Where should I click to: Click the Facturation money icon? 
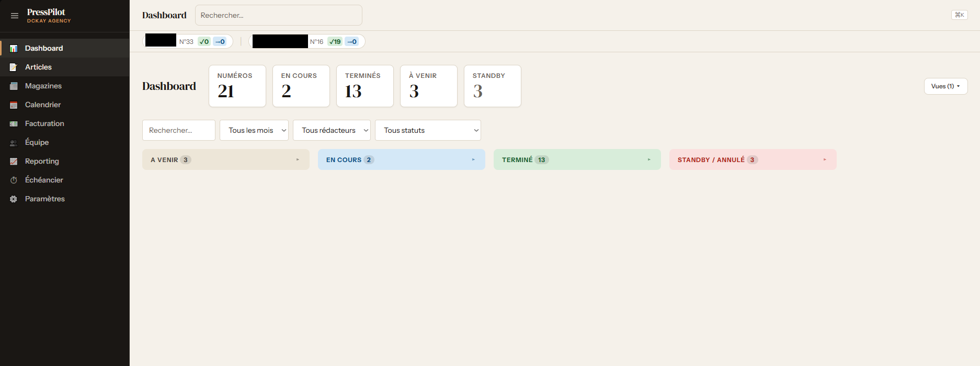(x=14, y=124)
